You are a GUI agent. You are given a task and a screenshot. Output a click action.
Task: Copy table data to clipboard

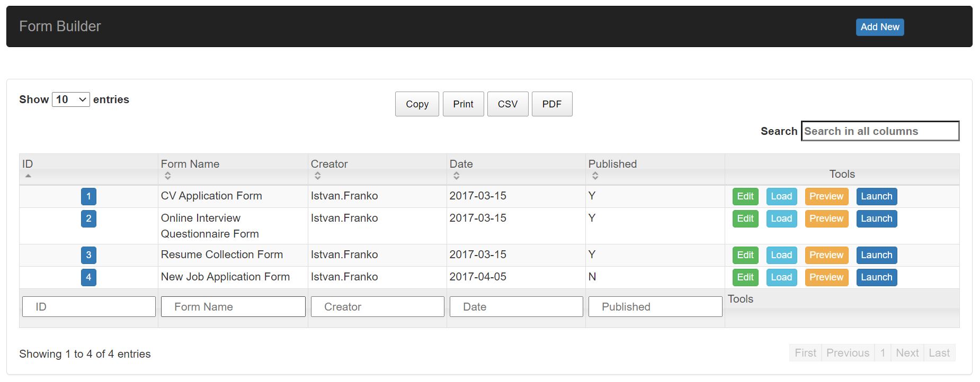point(417,104)
